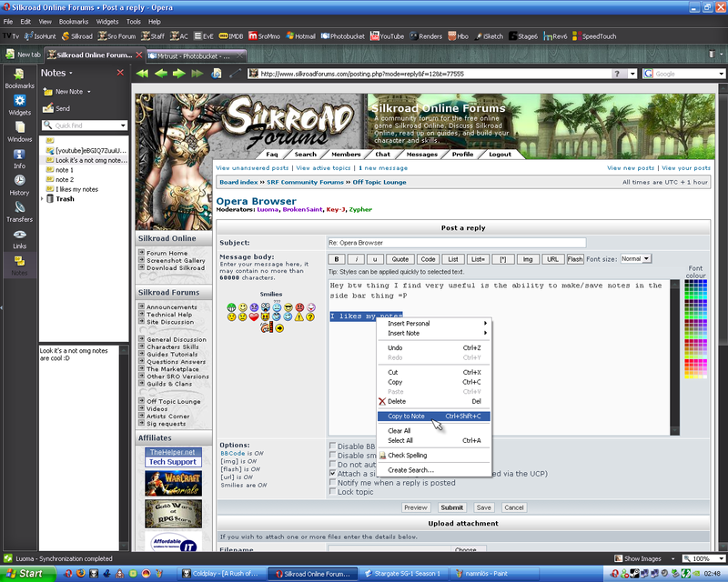Choose Select All in context menu

pyautogui.click(x=434, y=440)
